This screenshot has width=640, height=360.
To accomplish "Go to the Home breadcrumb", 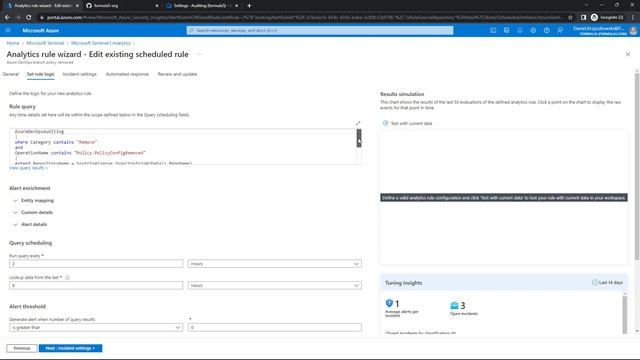I will coord(13,43).
